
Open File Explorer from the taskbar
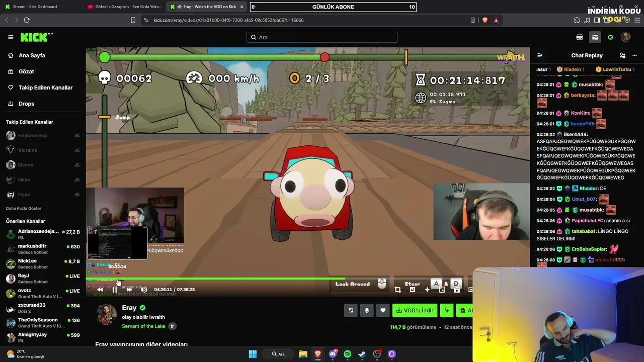tap(303, 354)
